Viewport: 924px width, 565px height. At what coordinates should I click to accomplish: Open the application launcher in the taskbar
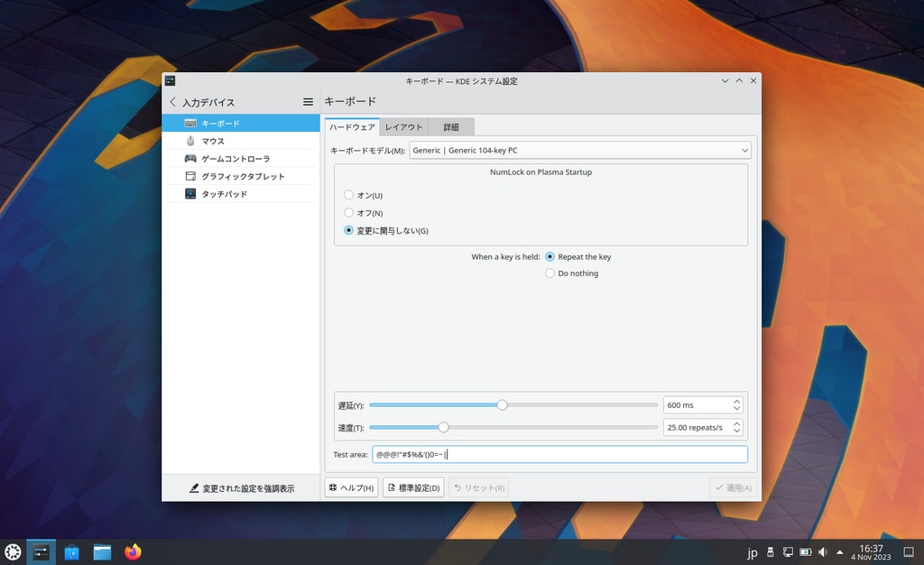13,552
